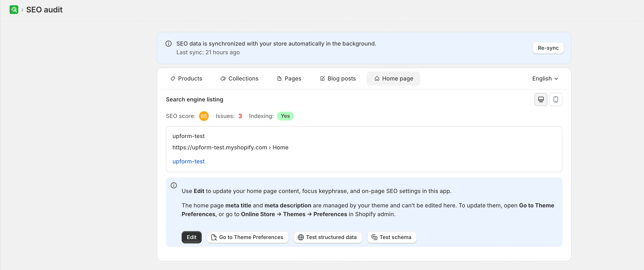The width and height of the screenshot is (644, 270).
Task: Select the Blog posts tab
Action: pyautogui.click(x=338, y=79)
